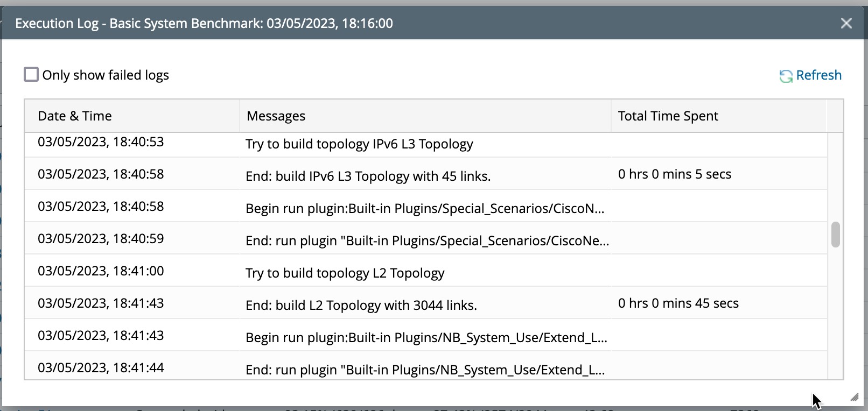Click the Execution Log title bar text

[204, 23]
